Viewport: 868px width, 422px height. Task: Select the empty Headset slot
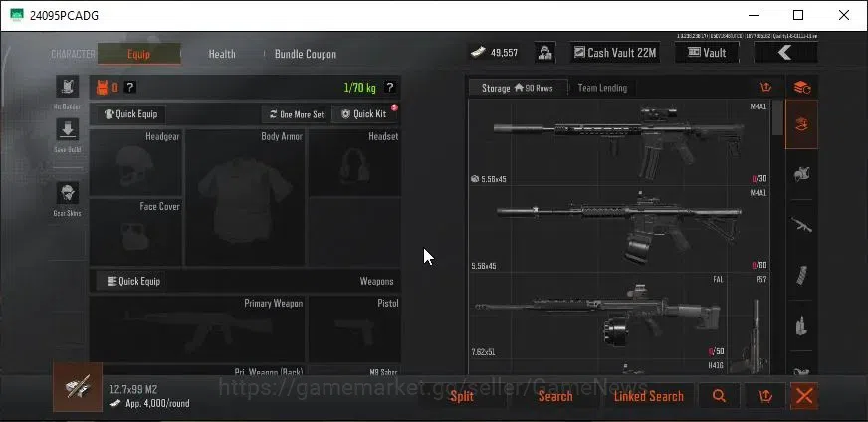[x=354, y=163]
